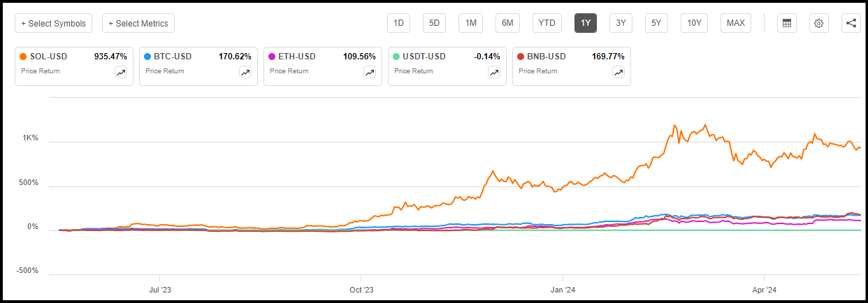868x303 pixels.
Task: Toggle the SOL-USD orange series dot
Action: coord(24,57)
